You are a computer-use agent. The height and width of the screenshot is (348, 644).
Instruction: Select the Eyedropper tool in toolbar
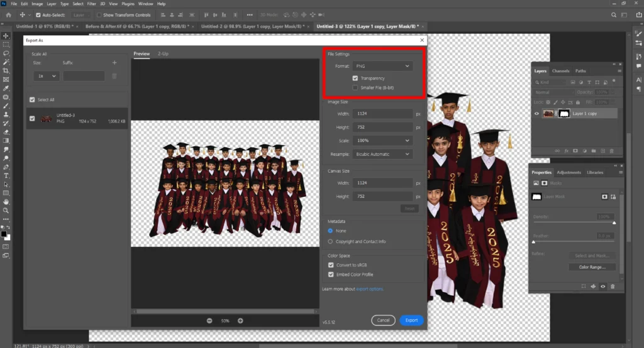[6, 89]
